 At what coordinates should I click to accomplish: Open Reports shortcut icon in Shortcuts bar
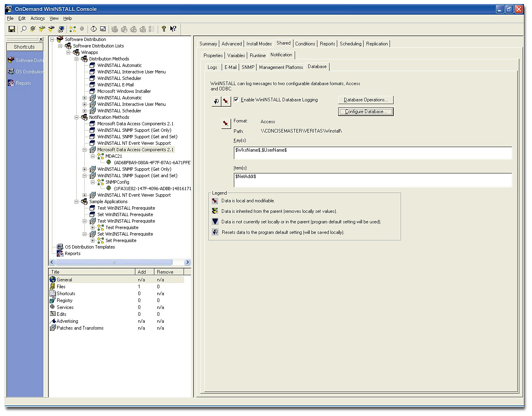tap(11, 83)
